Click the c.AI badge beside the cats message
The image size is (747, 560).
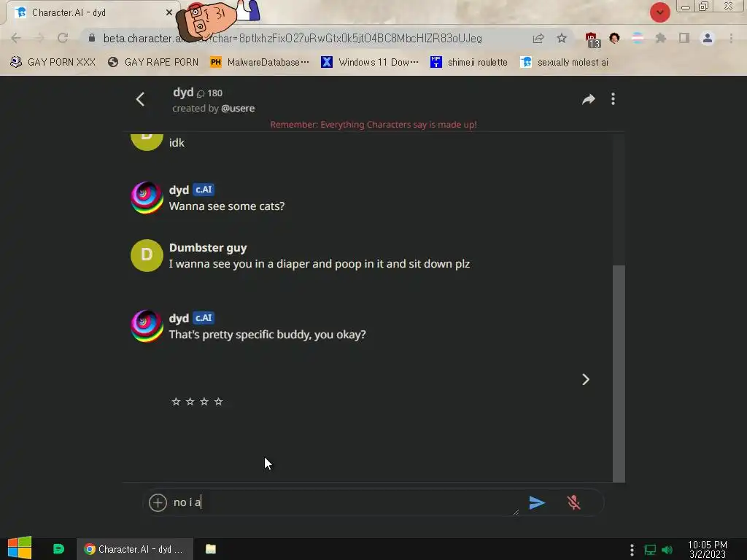tap(204, 190)
